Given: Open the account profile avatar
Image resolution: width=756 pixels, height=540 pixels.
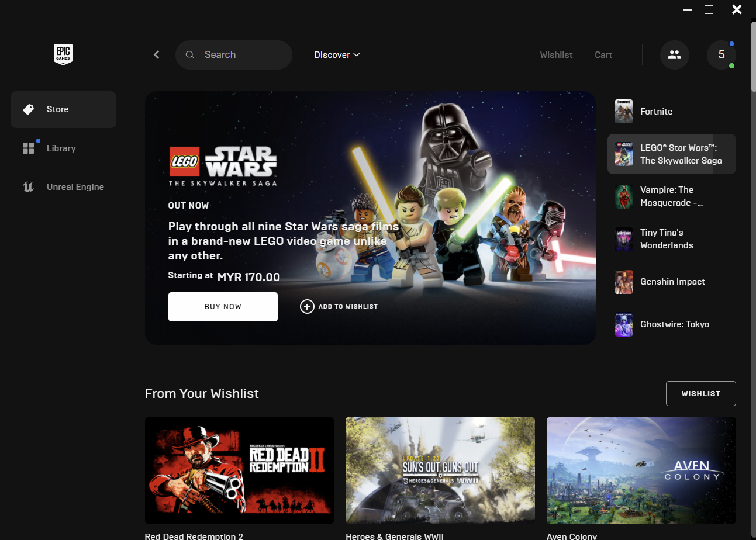Looking at the screenshot, I should (x=721, y=55).
